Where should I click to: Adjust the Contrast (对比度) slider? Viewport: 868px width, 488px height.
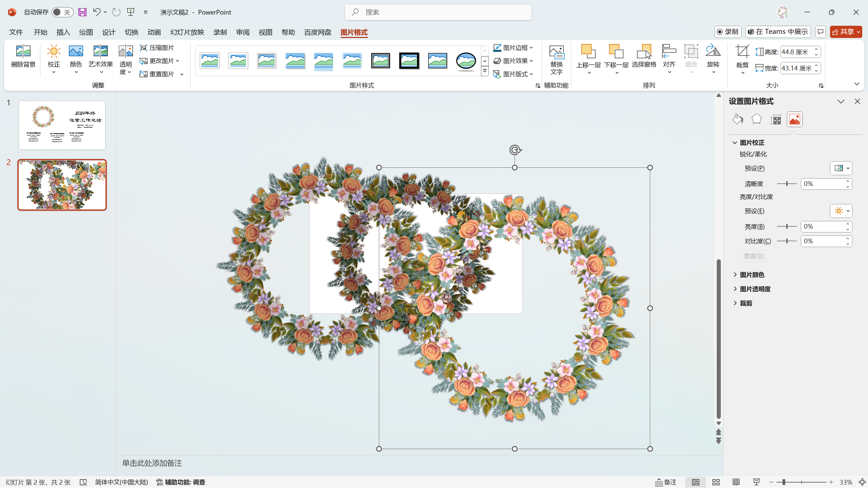787,241
